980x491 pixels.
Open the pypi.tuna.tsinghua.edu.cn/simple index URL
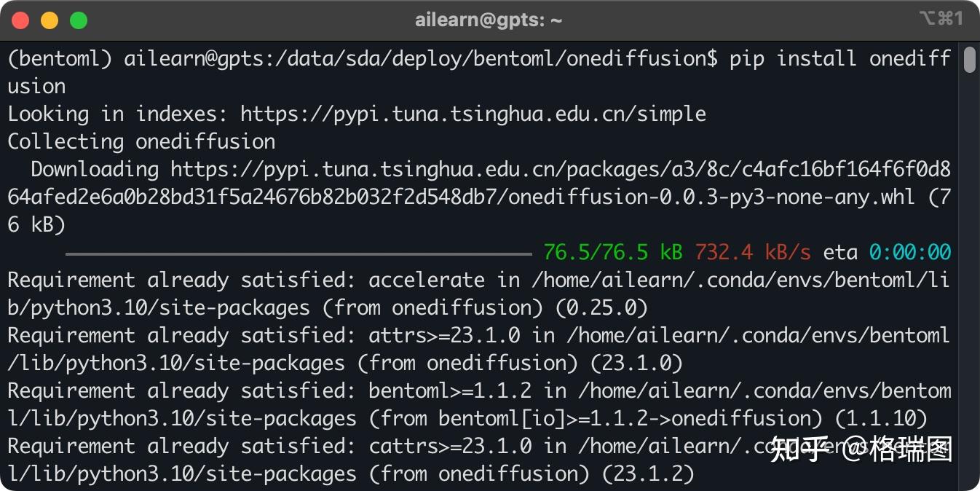pos(473,114)
